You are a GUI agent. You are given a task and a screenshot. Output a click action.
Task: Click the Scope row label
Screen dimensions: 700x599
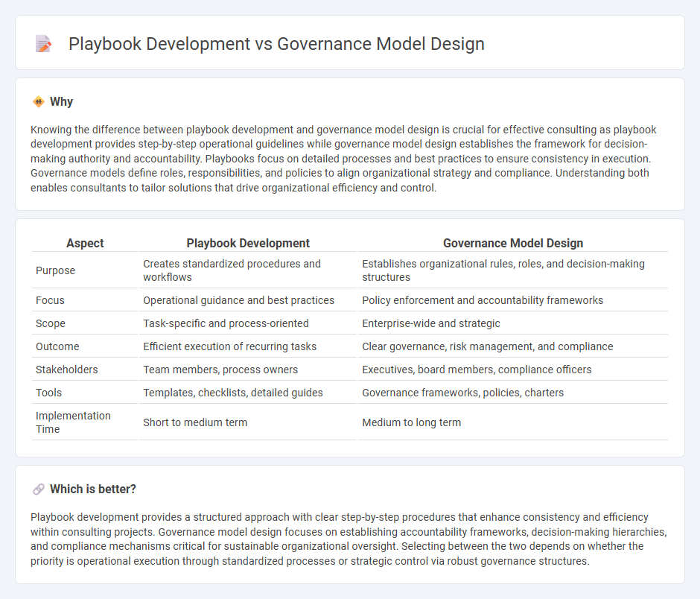[x=51, y=323]
